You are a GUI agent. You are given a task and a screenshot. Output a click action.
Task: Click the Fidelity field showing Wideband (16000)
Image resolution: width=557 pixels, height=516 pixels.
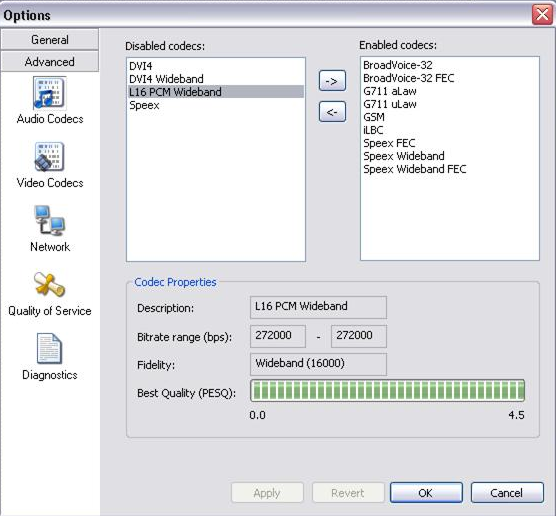318,364
